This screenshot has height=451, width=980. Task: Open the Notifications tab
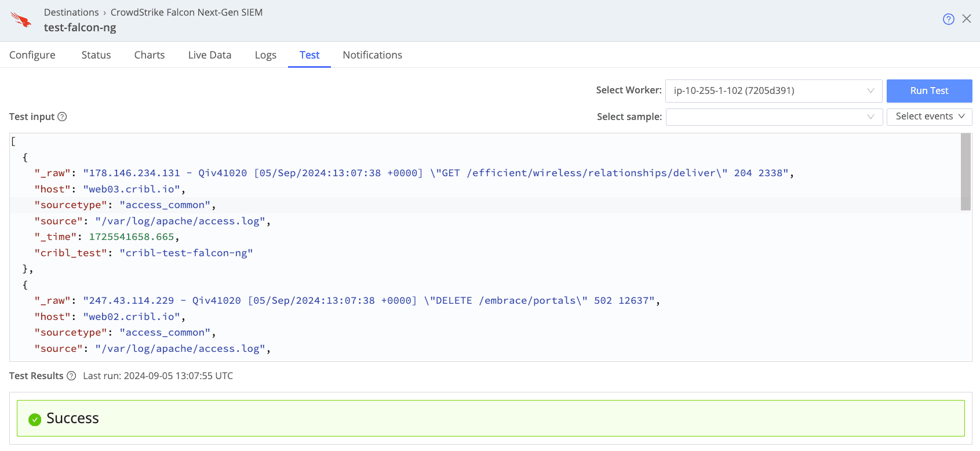tap(372, 55)
